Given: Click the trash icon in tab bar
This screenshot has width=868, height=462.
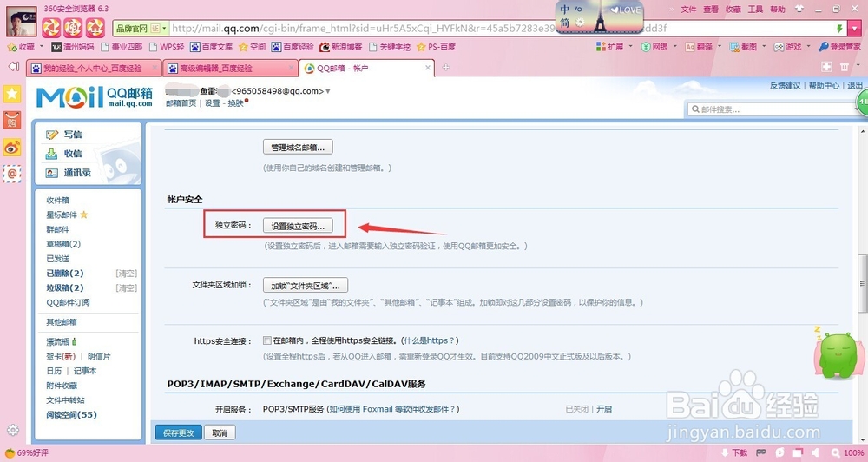Looking at the screenshot, I should point(845,67).
